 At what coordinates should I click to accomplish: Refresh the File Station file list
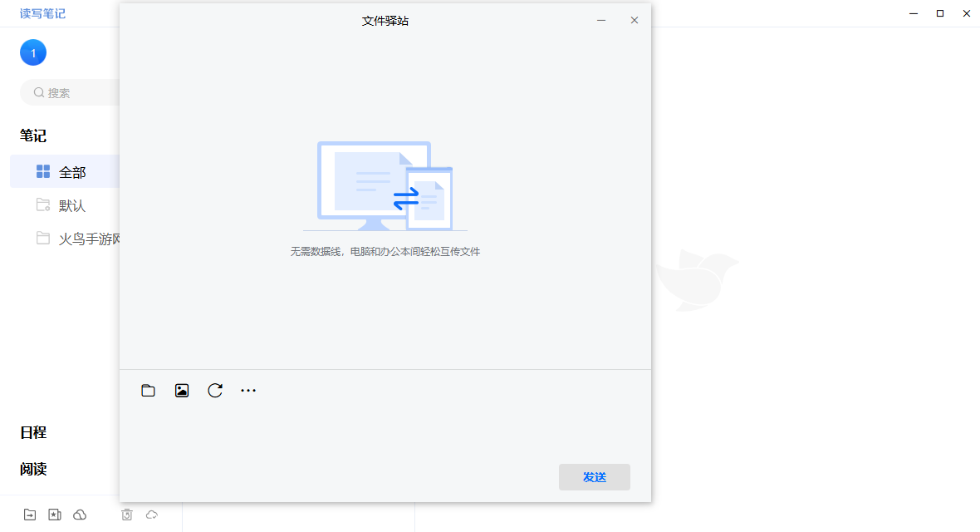click(215, 391)
